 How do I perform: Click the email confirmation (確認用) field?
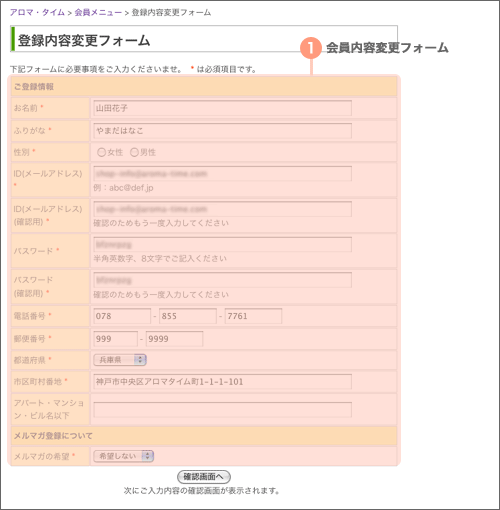[x=222, y=209]
